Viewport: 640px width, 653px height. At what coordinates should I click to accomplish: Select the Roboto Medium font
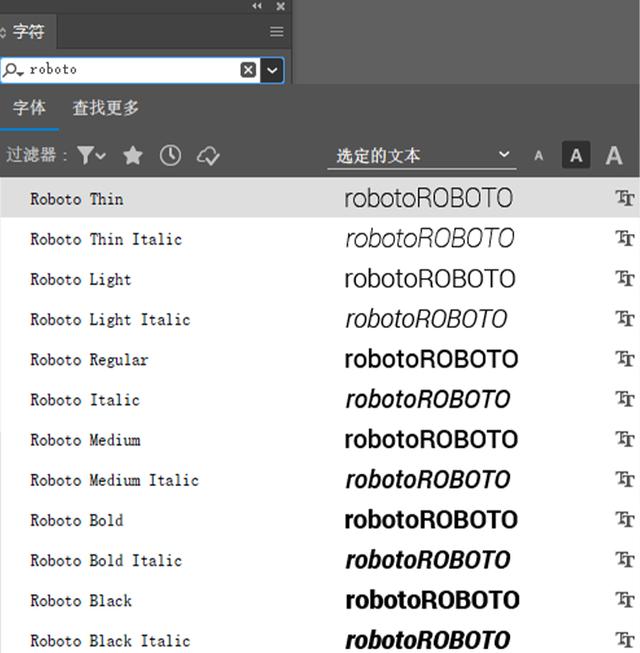click(x=320, y=439)
